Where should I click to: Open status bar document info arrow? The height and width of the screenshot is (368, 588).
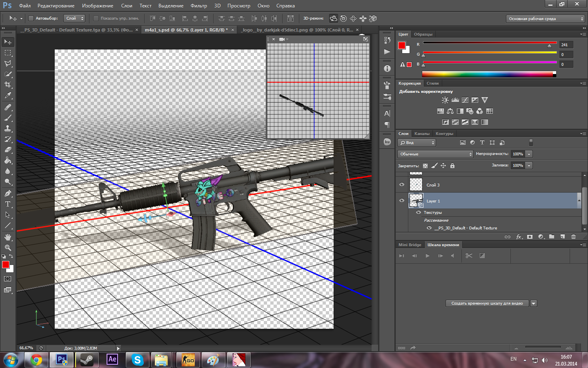[x=118, y=348]
